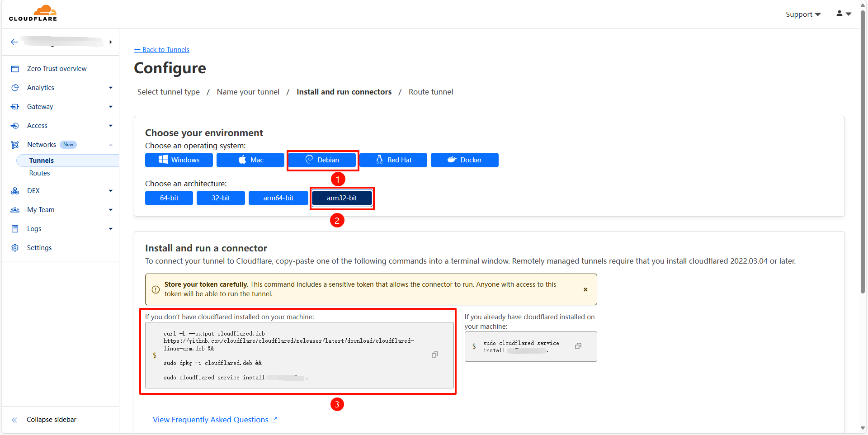Copy the full install command via copy icon
Image resolution: width=868 pixels, height=435 pixels.
coord(434,355)
